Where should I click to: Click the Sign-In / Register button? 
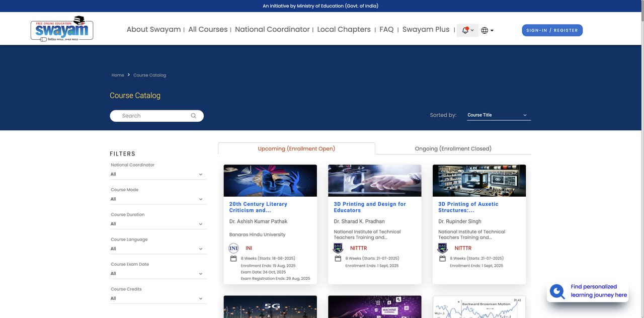pyautogui.click(x=552, y=30)
